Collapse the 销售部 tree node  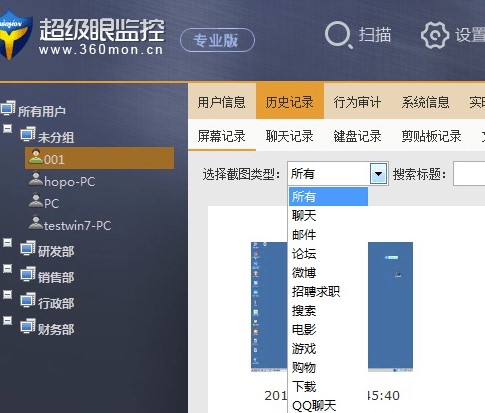[7, 269]
